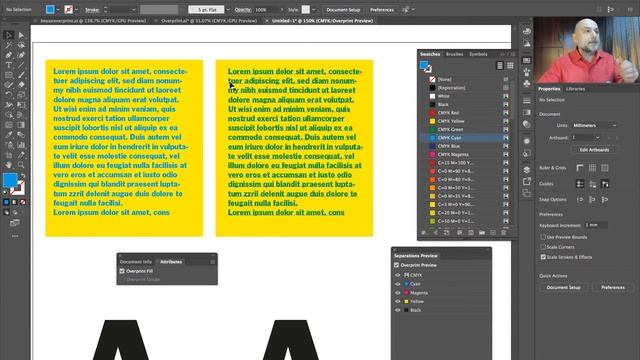Click New Color Group folder icon

tap(482, 232)
